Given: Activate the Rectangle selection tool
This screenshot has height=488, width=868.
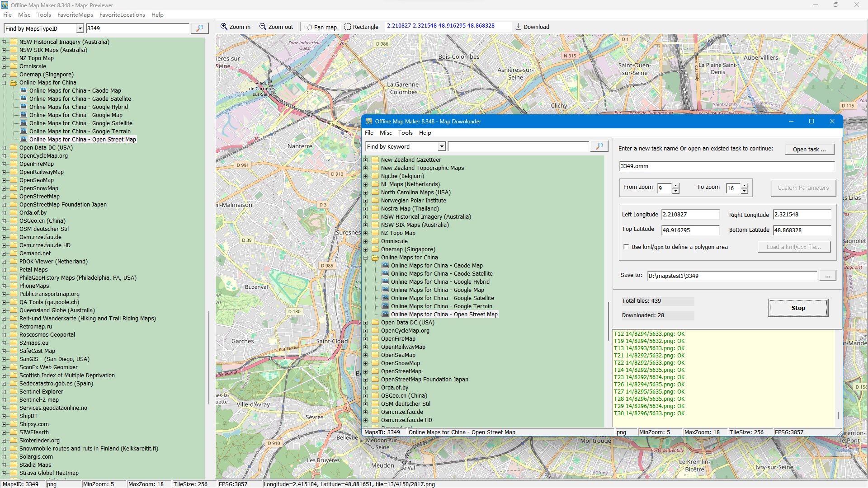Looking at the screenshot, I should point(361,27).
